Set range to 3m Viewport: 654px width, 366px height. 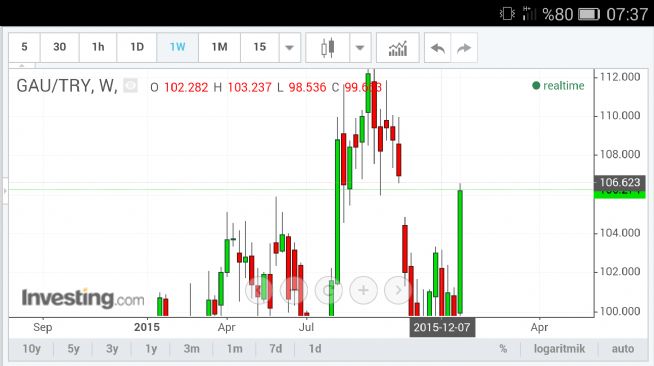pos(191,349)
